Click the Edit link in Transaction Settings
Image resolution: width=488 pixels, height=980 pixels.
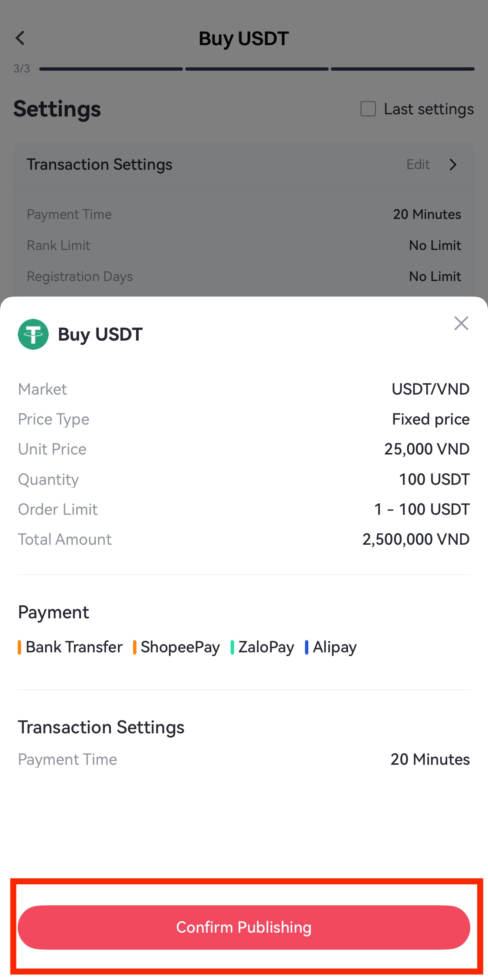(418, 164)
